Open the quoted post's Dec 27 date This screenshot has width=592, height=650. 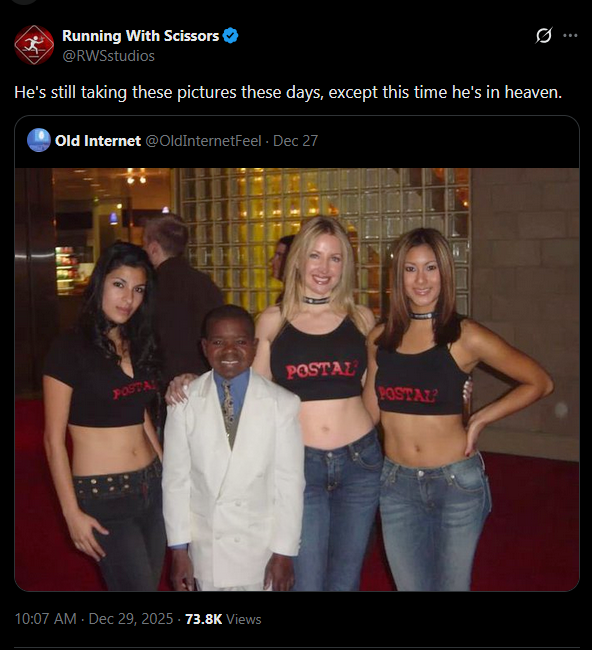tap(295, 141)
